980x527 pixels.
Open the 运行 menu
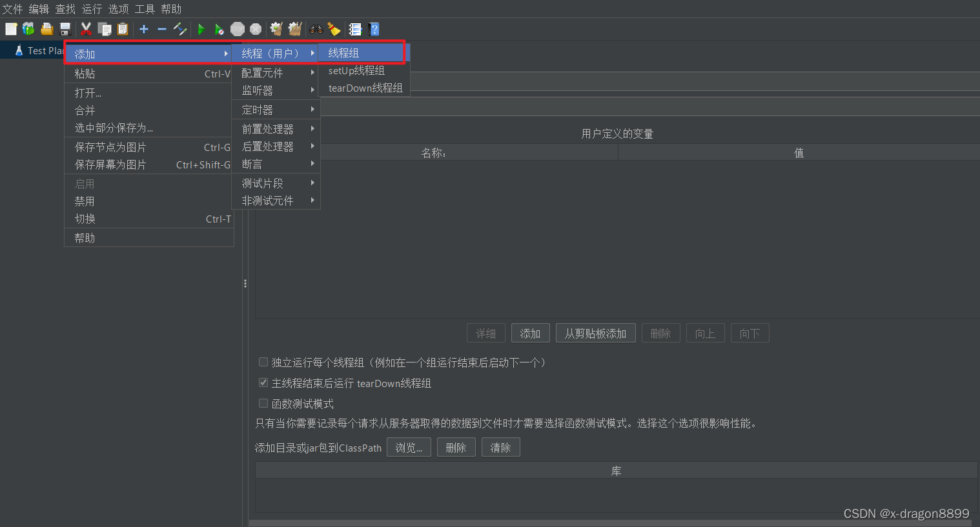(92, 9)
